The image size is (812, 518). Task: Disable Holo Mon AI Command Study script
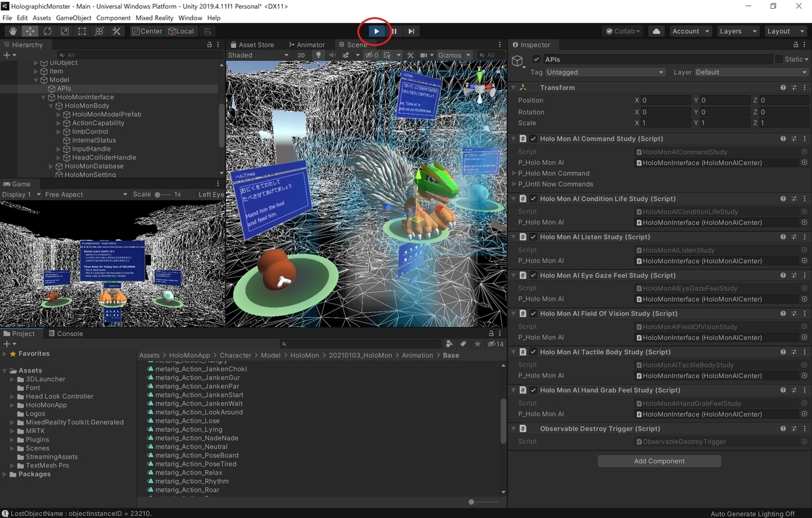[533, 139]
